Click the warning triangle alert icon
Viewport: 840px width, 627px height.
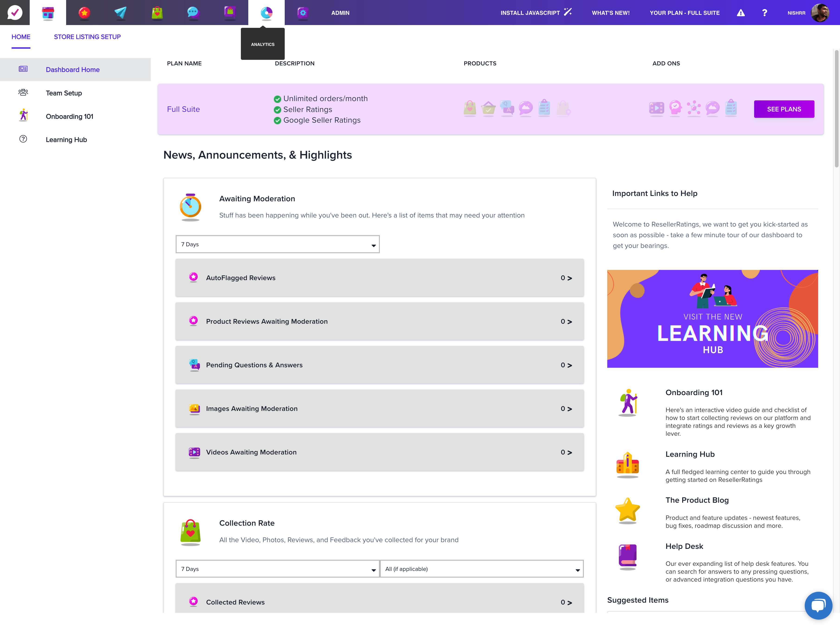pos(740,13)
